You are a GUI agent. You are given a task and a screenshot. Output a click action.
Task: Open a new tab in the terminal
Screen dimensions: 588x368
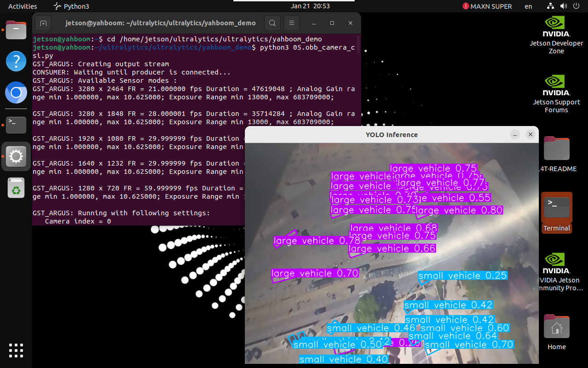point(43,23)
